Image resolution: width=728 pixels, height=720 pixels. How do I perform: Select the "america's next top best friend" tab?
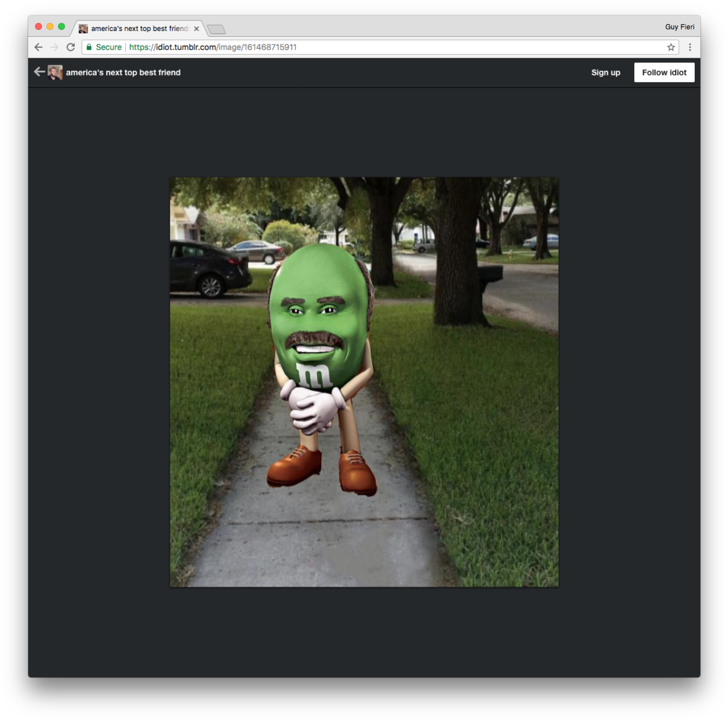tap(139, 28)
